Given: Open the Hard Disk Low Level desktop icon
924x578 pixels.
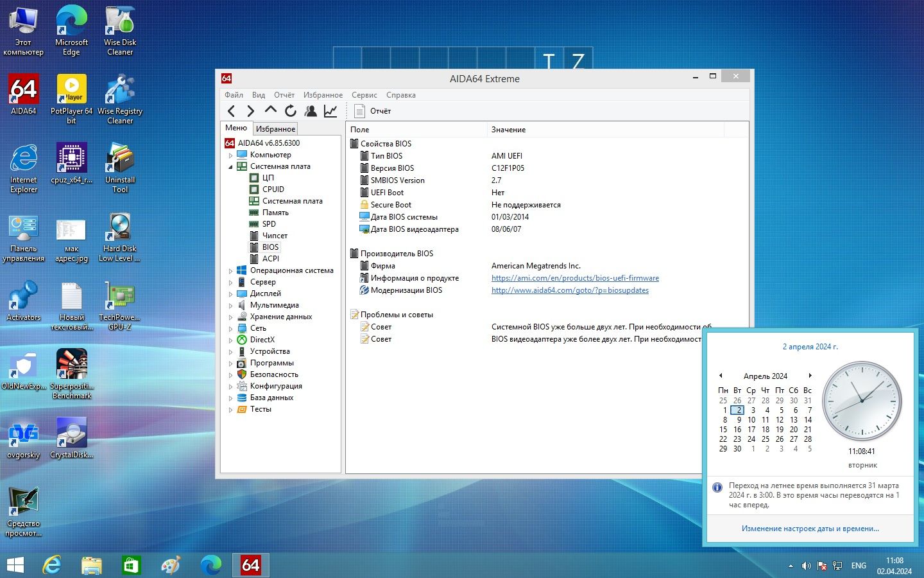Looking at the screenshot, I should coord(120,236).
